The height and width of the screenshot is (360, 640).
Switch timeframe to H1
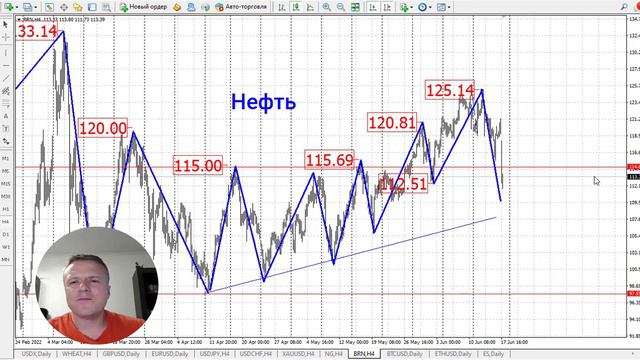click(x=6, y=209)
